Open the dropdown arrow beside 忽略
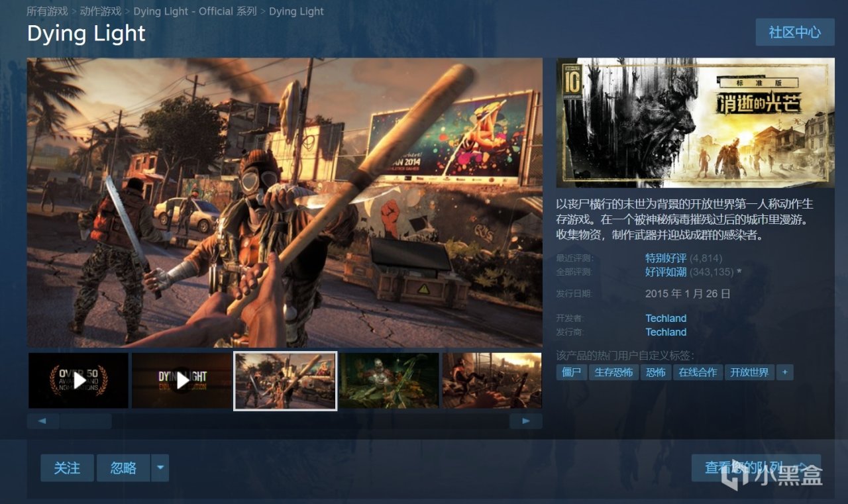The width and height of the screenshot is (848, 504). coord(160,468)
